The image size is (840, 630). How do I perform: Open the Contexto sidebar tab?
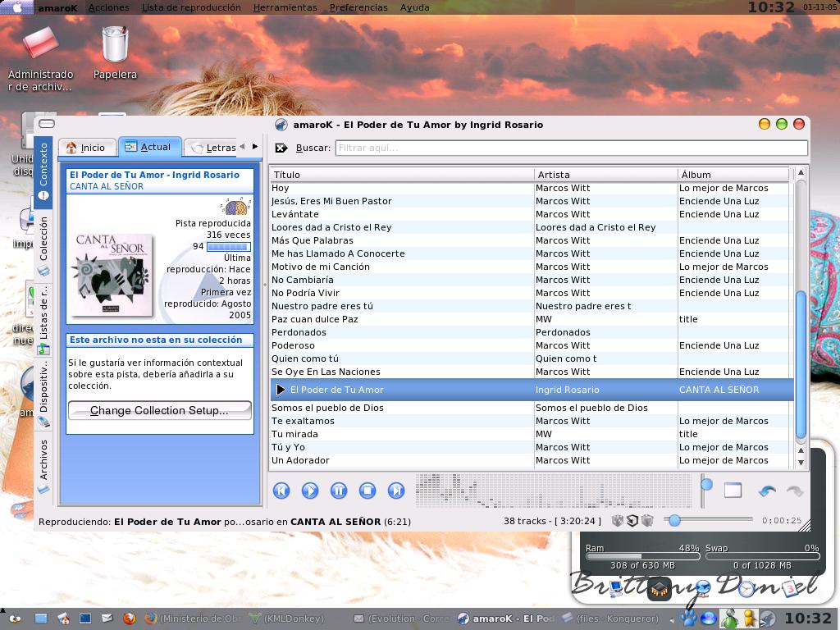(44, 171)
